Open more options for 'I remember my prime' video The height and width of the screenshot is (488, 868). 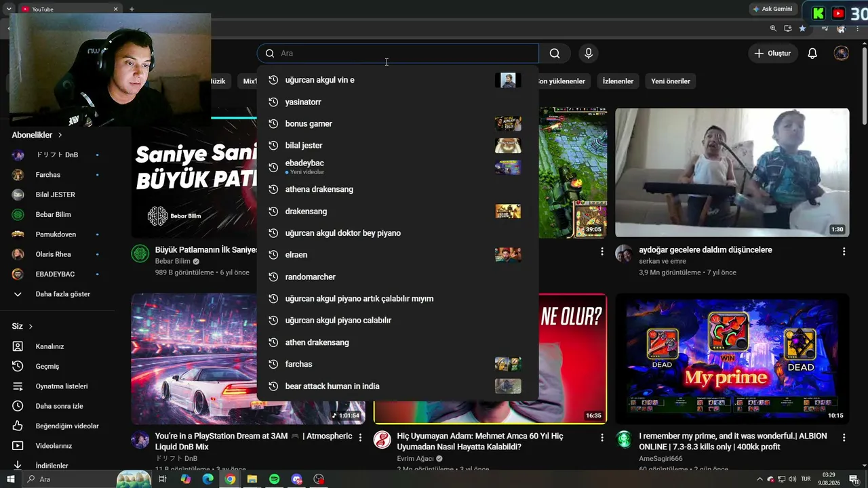tap(844, 438)
